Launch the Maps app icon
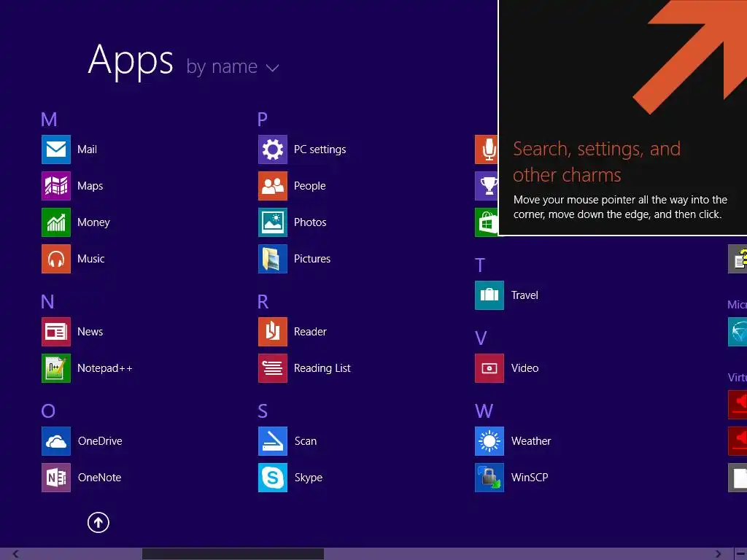The width and height of the screenshot is (747, 560). tap(55, 186)
